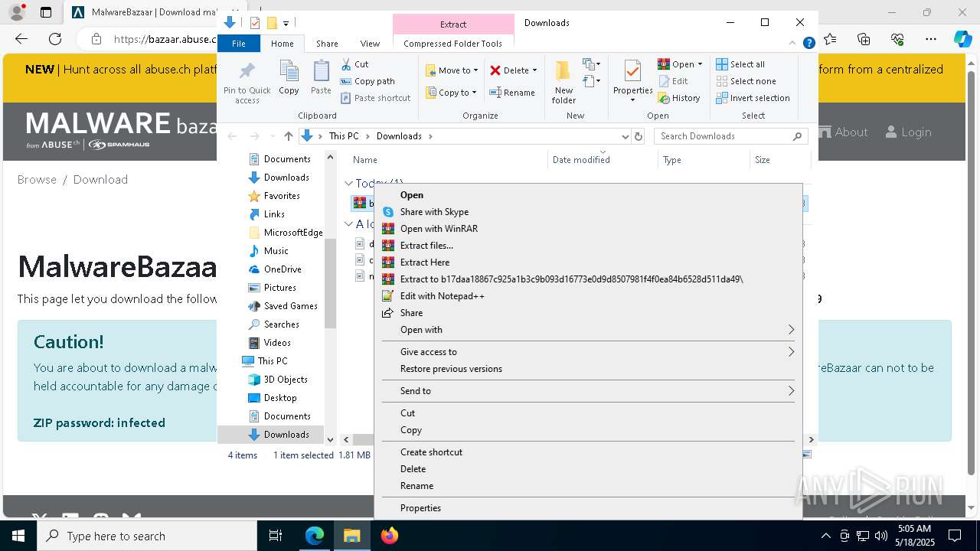Click History in Open group
Image resolution: width=980 pixels, height=551 pixels.
point(679,98)
